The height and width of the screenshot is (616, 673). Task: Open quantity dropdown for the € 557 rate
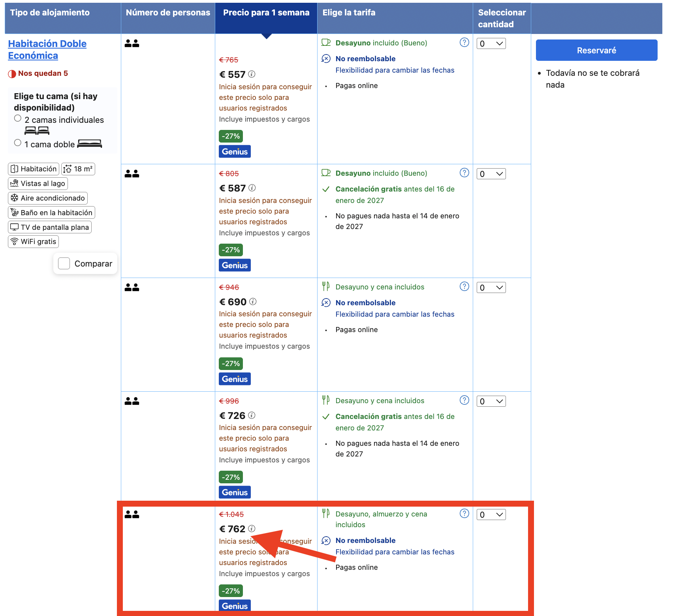coord(491,43)
